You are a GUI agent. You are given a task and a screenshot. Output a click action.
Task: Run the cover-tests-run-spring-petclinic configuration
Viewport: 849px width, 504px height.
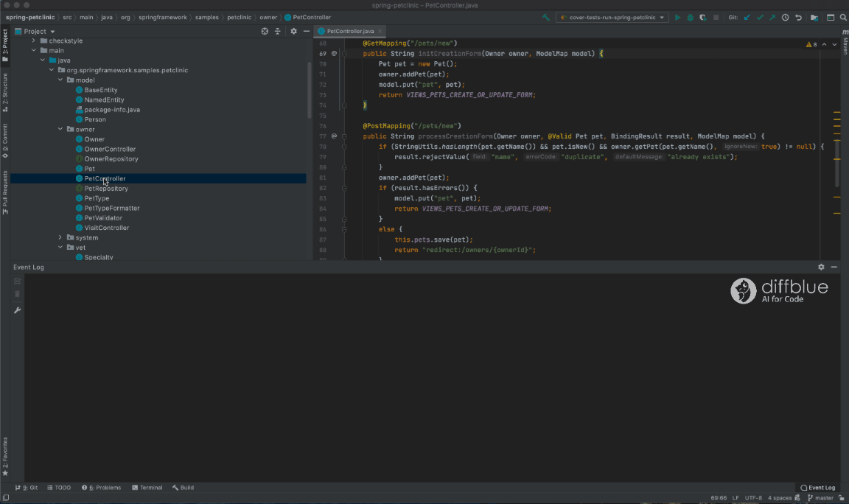[677, 18]
